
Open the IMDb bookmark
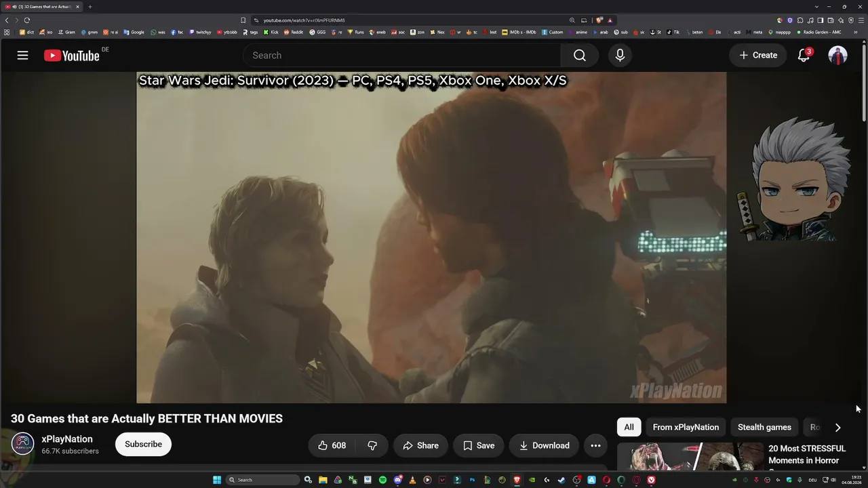(519, 32)
